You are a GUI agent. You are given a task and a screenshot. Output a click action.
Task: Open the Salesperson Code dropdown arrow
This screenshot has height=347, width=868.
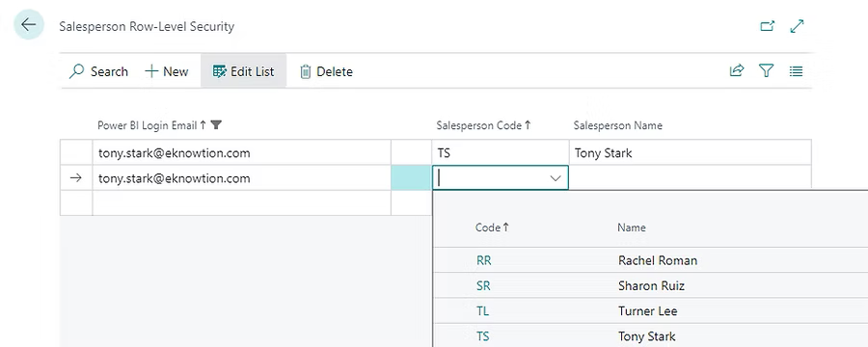(556, 178)
